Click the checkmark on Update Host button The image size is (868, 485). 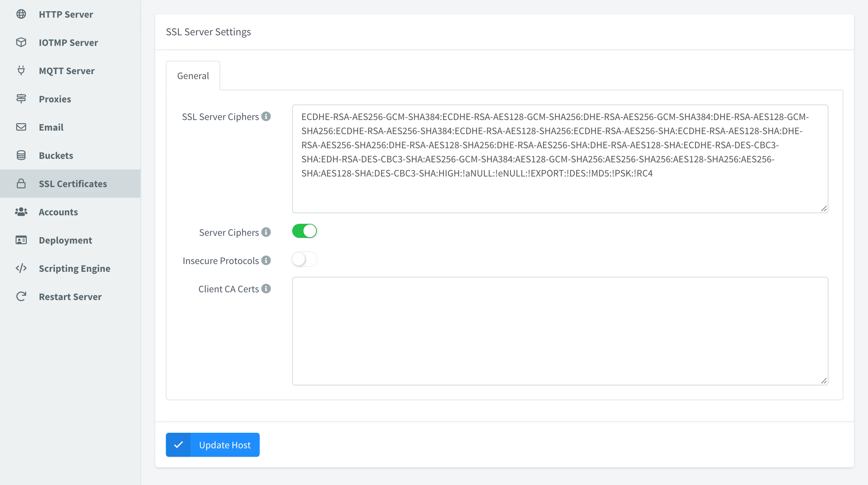click(x=179, y=445)
